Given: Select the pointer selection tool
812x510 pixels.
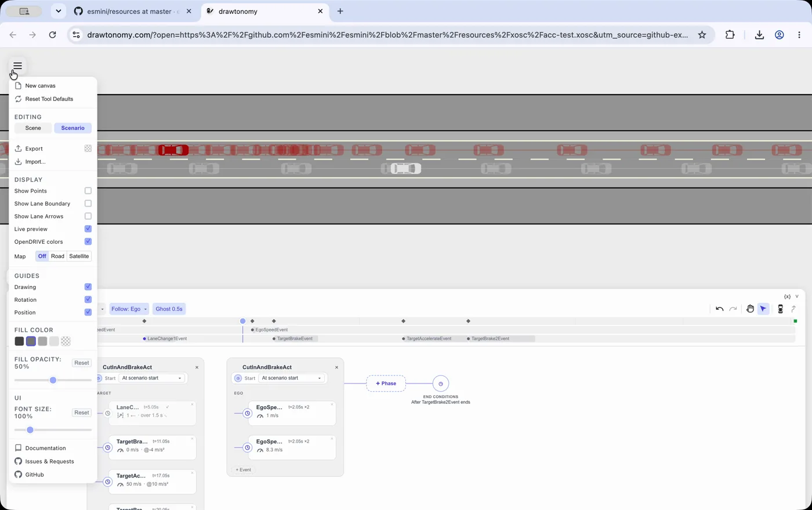Looking at the screenshot, I should (x=763, y=309).
